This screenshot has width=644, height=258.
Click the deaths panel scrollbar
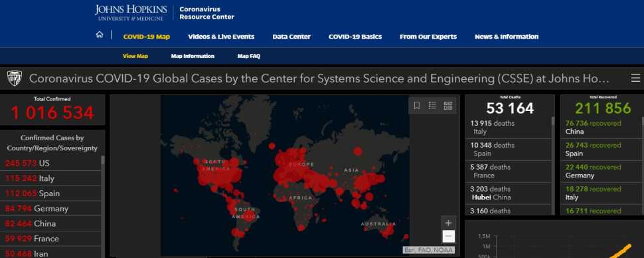[553, 165]
